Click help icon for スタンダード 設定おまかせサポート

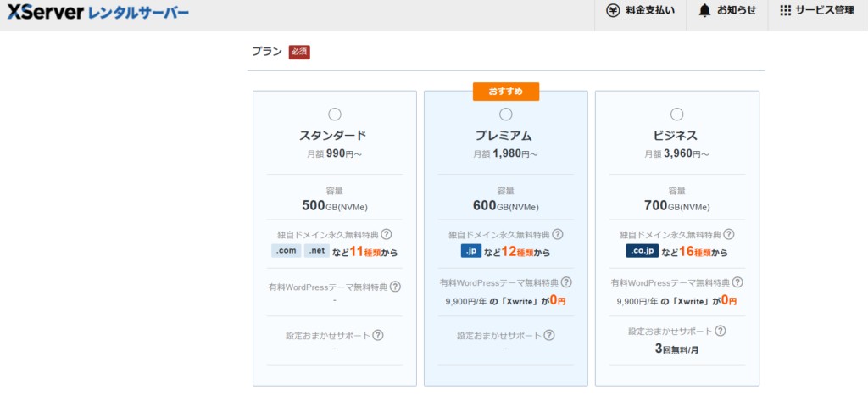378,335
